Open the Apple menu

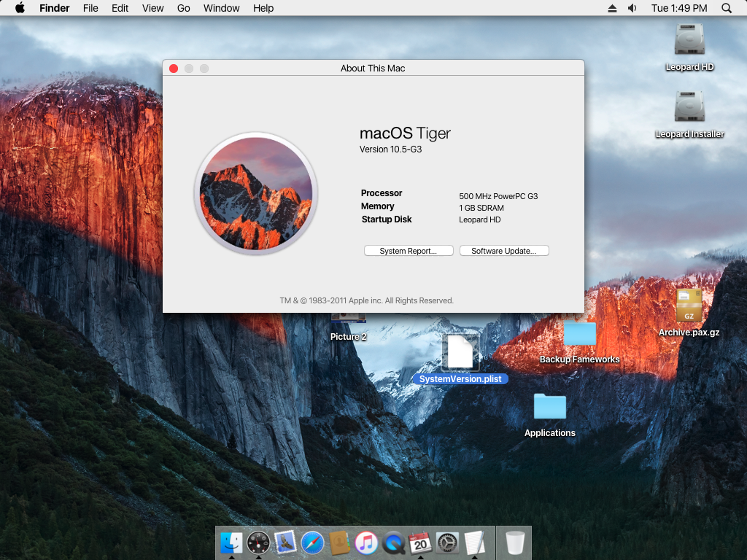click(20, 8)
